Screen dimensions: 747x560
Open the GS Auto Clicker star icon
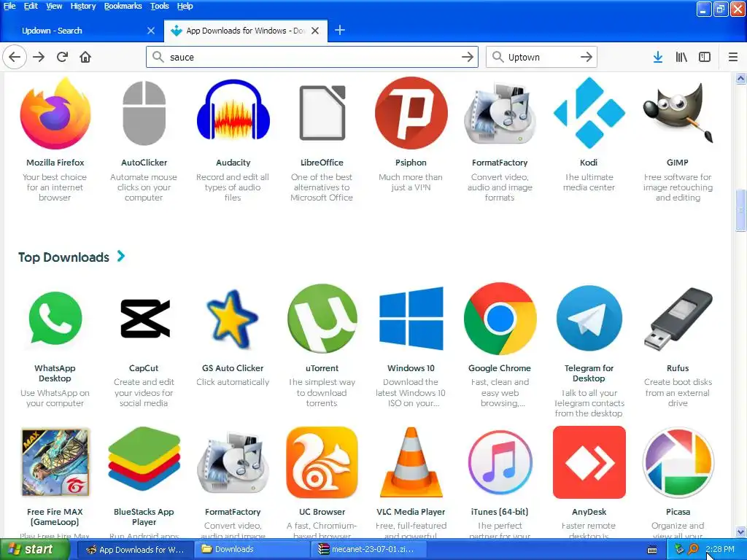click(233, 319)
